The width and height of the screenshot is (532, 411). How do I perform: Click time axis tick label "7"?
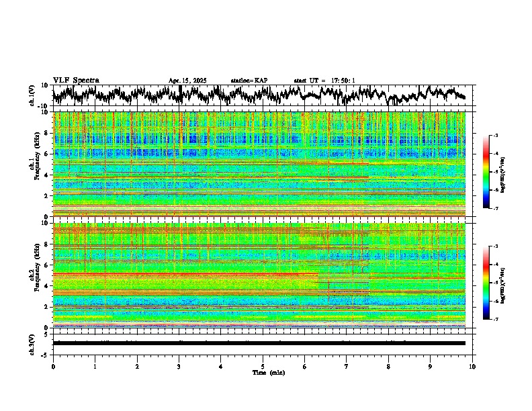click(347, 367)
